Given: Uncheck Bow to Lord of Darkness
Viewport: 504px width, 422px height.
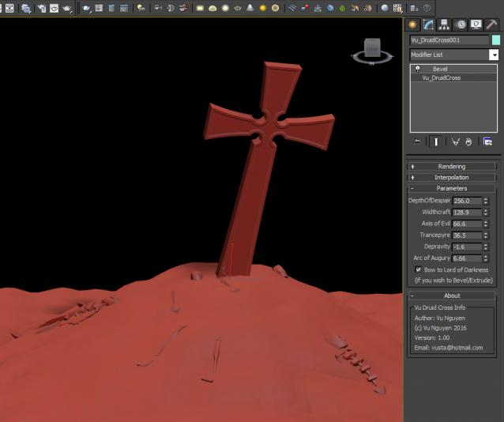Looking at the screenshot, I should tap(419, 269).
